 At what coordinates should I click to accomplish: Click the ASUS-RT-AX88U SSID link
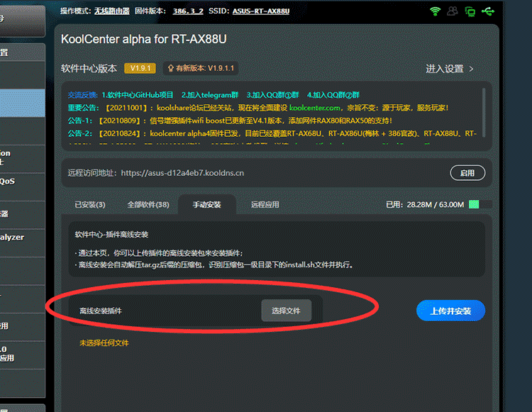261,11
